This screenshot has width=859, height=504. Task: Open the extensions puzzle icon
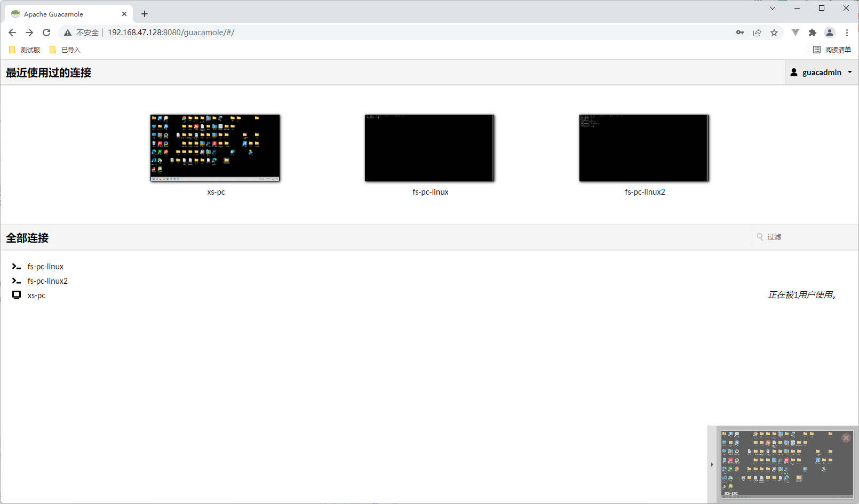(813, 33)
